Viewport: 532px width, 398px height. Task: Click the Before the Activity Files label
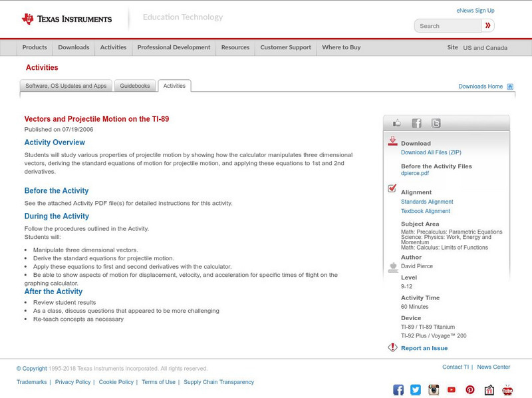(436, 166)
